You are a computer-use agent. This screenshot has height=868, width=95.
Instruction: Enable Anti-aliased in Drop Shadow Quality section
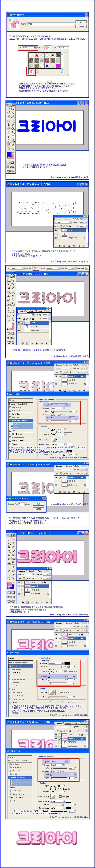tap(59, 692)
